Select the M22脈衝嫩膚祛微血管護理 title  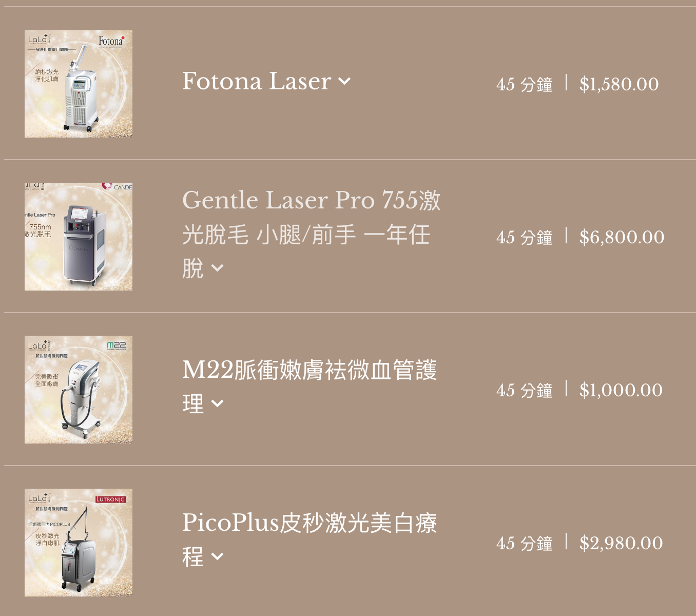click(x=310, y=387)
